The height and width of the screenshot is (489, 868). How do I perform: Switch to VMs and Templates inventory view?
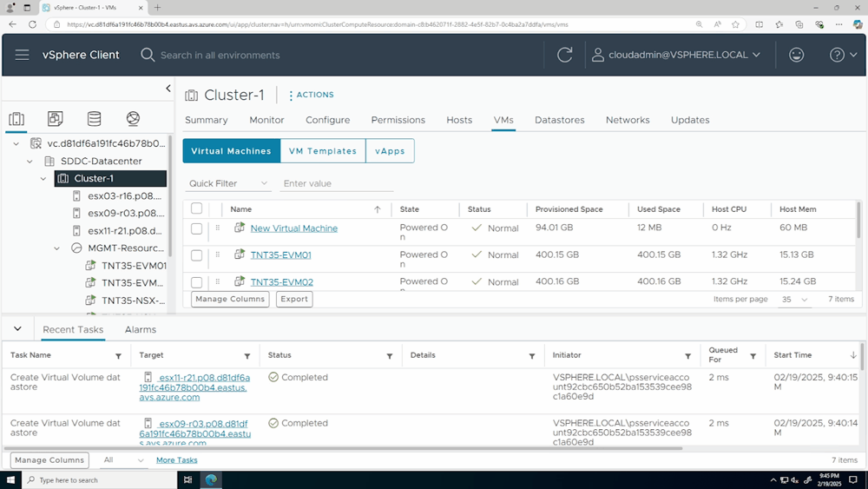pos(56,118)
